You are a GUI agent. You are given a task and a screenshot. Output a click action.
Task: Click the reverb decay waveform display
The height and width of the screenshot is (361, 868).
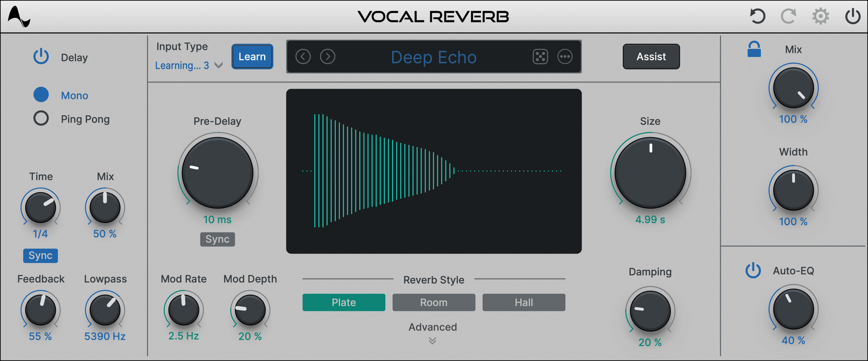pyautogui.click(x=434, y=171)
